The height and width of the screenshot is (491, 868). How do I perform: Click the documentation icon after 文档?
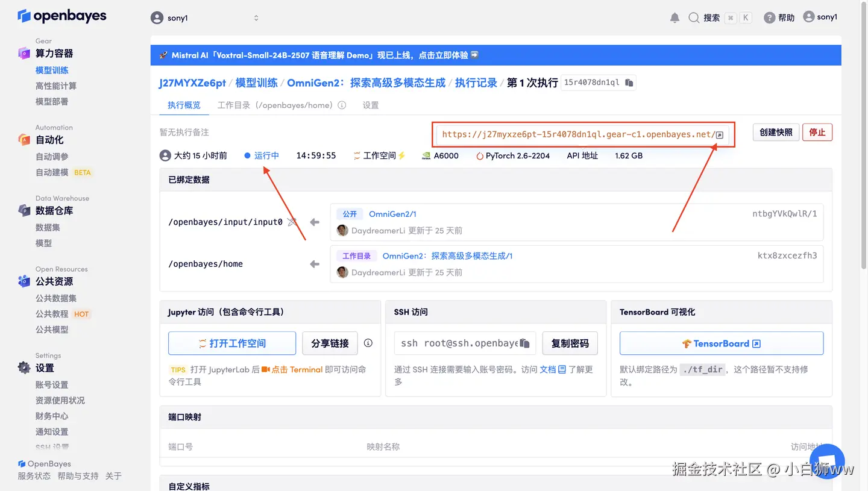point(562,369)
